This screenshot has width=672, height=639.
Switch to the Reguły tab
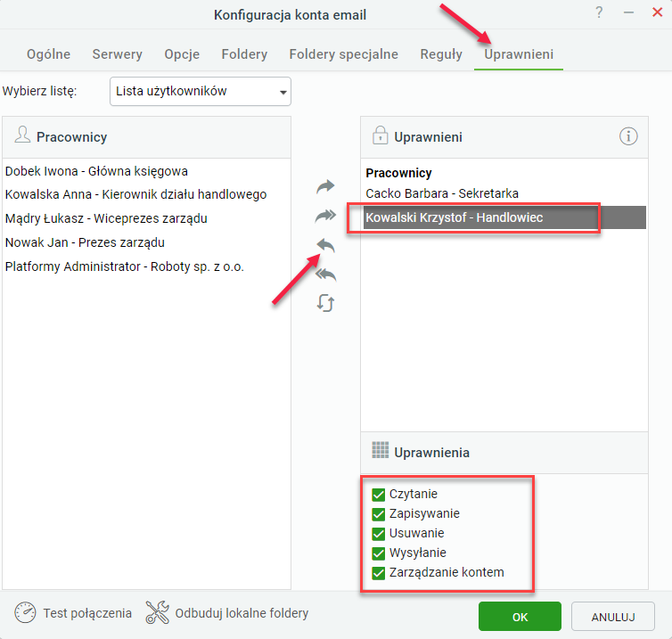tap(441, 54)
